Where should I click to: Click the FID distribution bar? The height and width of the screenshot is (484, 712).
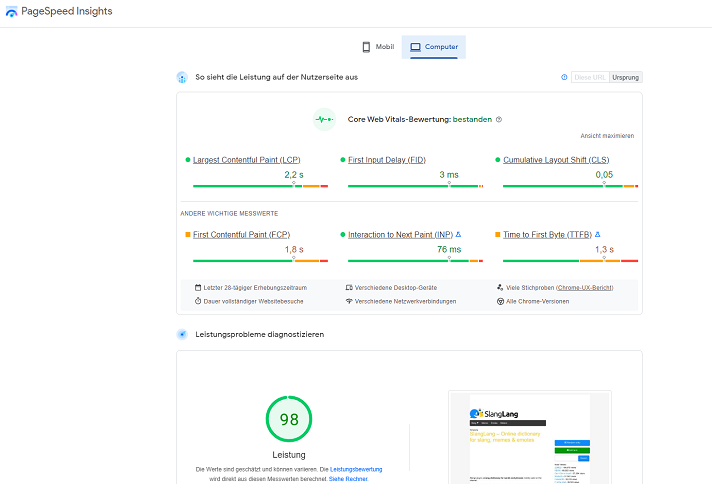click(x=415, y=186)
